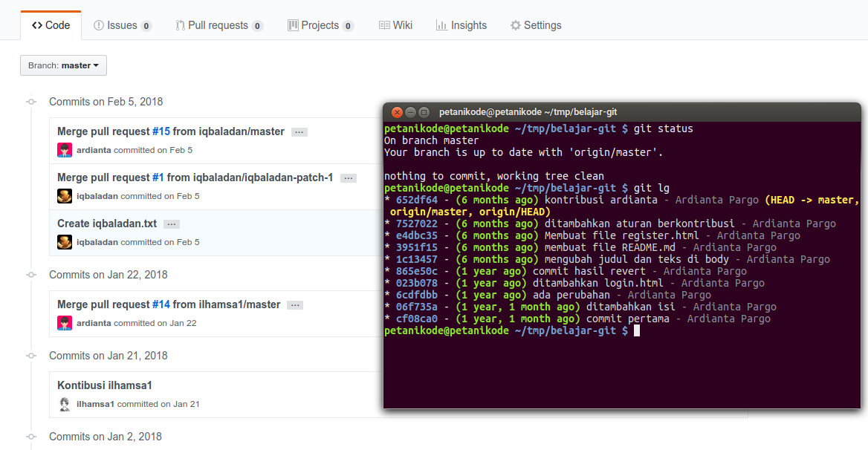Switch to the Issues tab
The width and height of the screenshot is (868, 450).
point(123,25)
